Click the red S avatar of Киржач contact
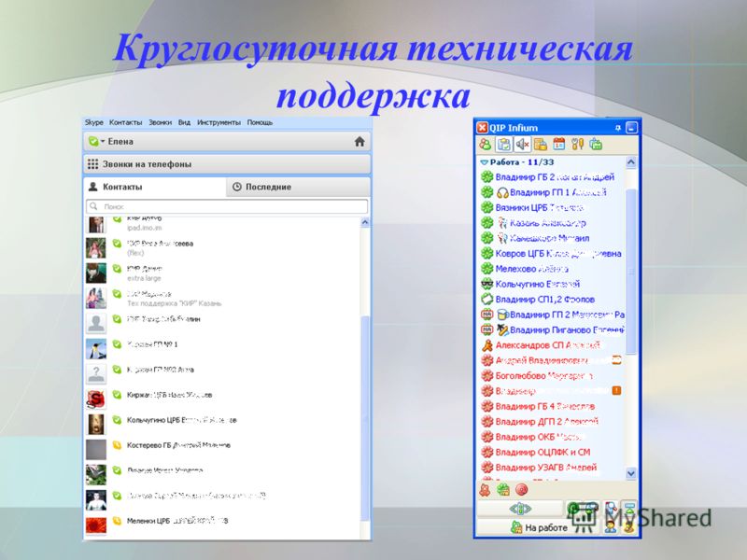 point(96,399)
